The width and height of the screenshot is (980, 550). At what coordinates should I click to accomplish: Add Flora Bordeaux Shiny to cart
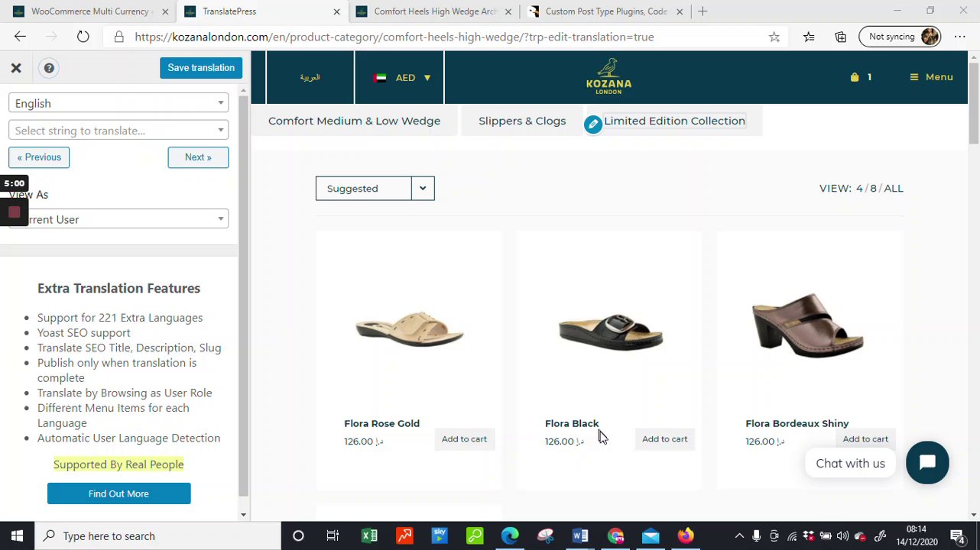click(865, 439)
